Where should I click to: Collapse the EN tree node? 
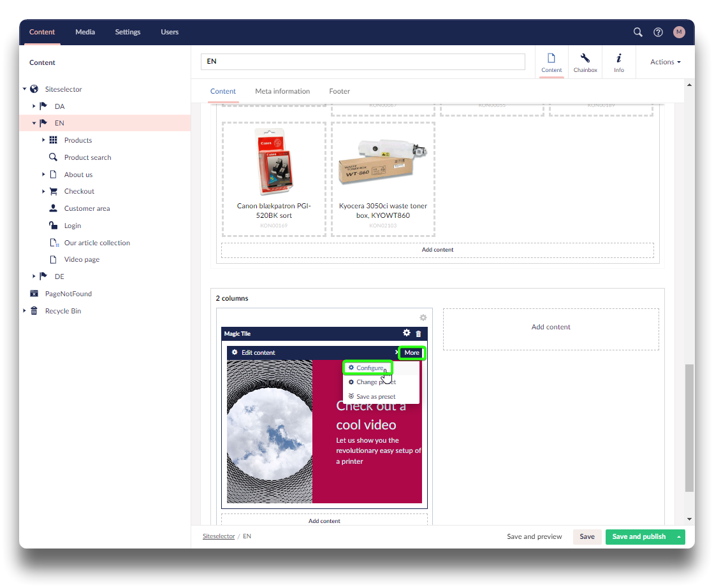pyautogui.click(x=34, y=124)
